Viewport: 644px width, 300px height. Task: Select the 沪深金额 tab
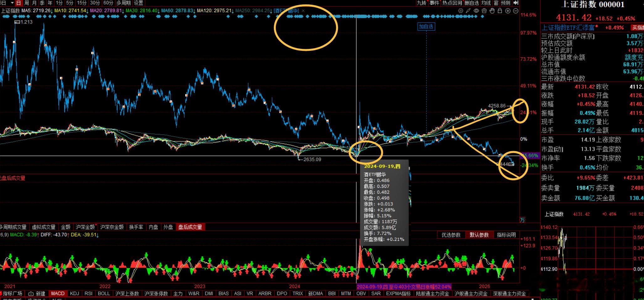pos(85,227)
